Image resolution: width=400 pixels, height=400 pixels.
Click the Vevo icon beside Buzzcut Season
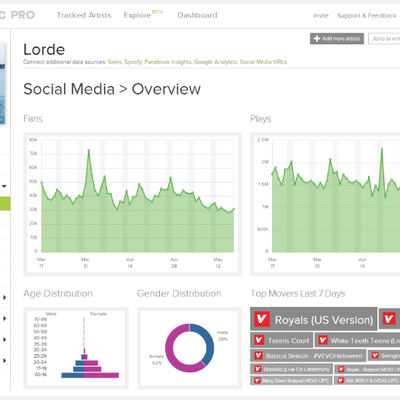pos(258,356)
